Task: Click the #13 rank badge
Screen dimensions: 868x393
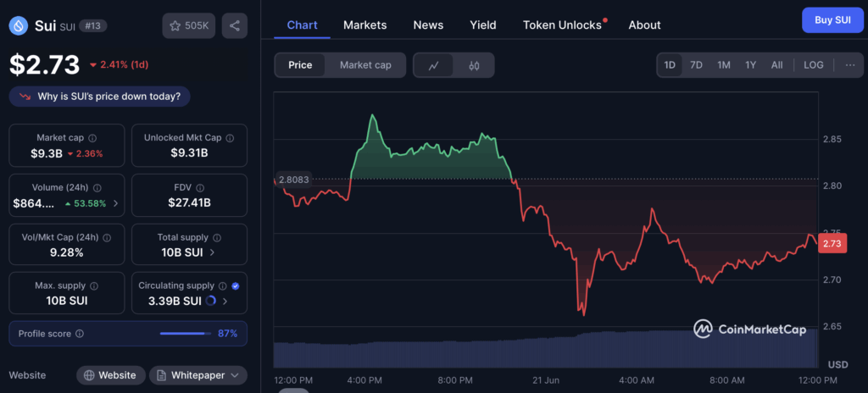Action: 93,25
